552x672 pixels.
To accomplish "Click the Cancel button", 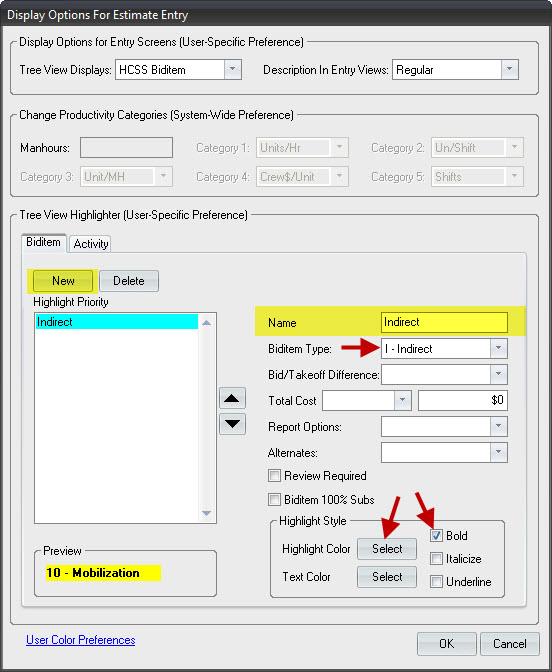I will [x=510, y=644].
